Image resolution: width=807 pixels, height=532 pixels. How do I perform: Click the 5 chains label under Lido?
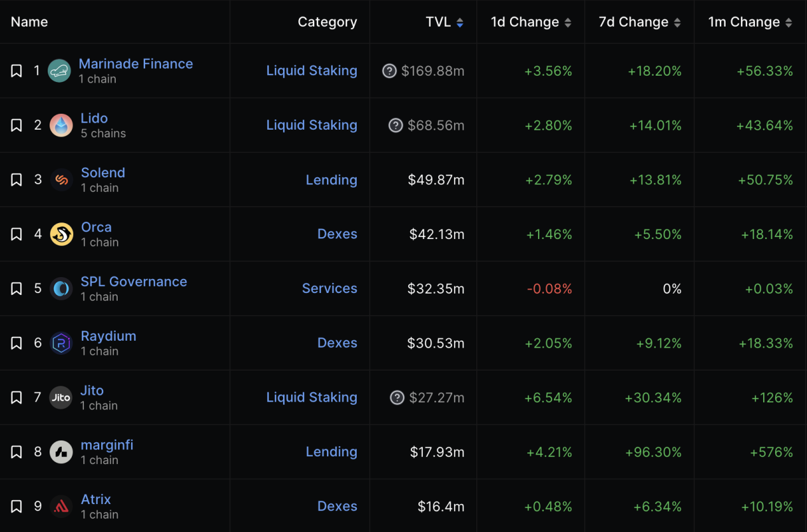(103, 133)
